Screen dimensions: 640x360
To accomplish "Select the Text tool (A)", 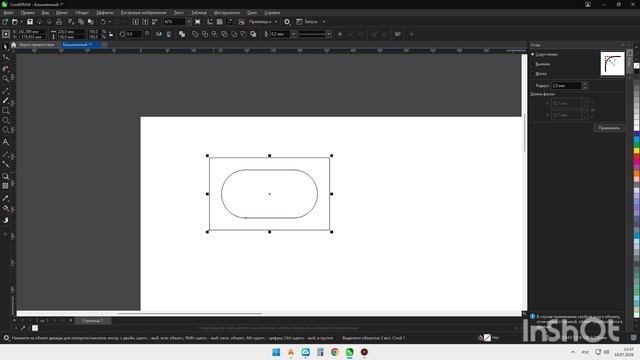I will (5, 142).
